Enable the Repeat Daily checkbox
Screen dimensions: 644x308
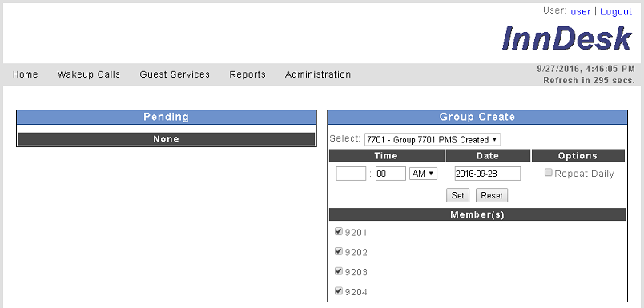coord(549,173)
